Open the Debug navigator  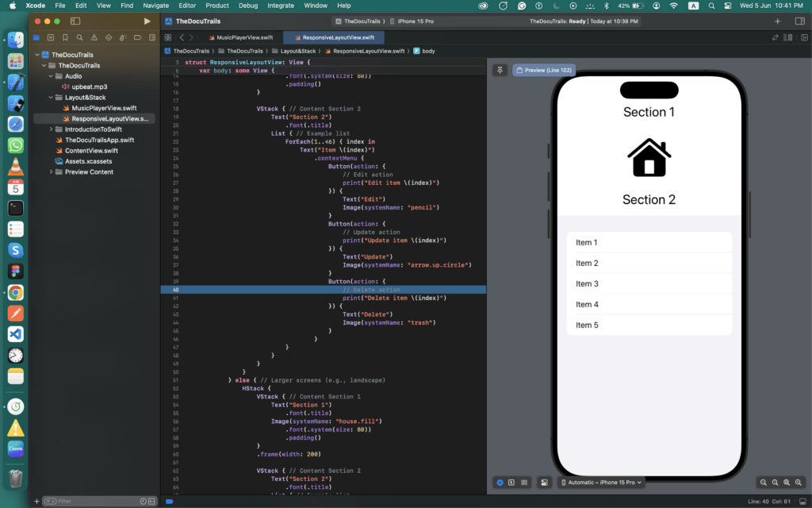click(123, 37)
